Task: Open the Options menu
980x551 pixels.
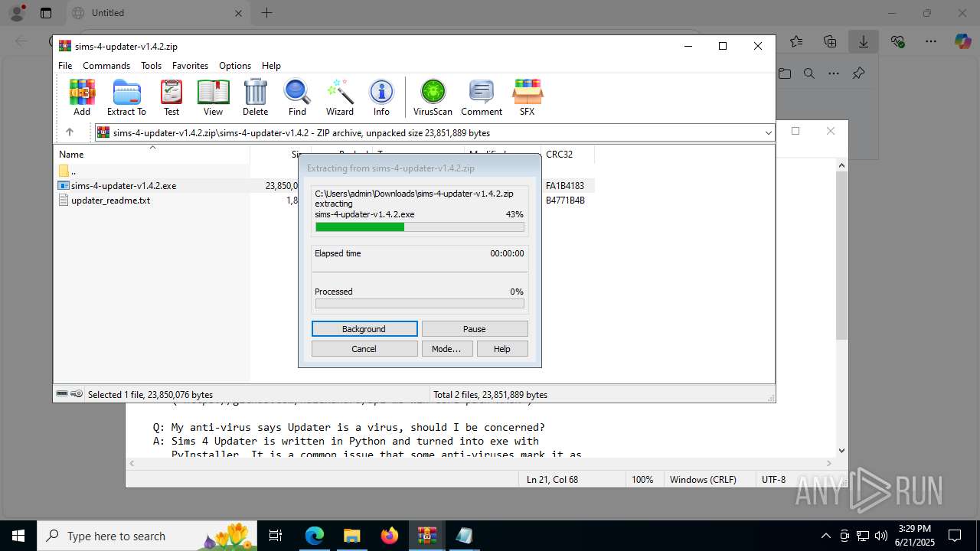Action: 235,66
